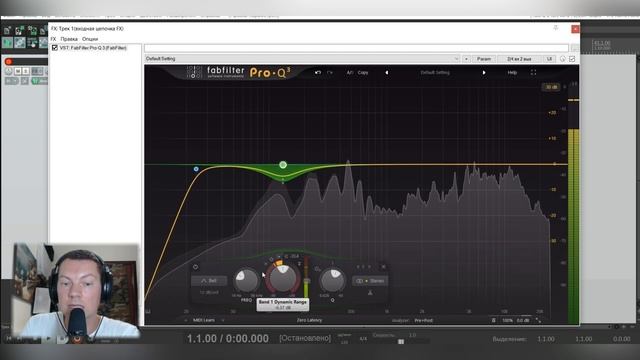Switch Pro-Q 3 to full screen mode

click(x=533, y=73)
